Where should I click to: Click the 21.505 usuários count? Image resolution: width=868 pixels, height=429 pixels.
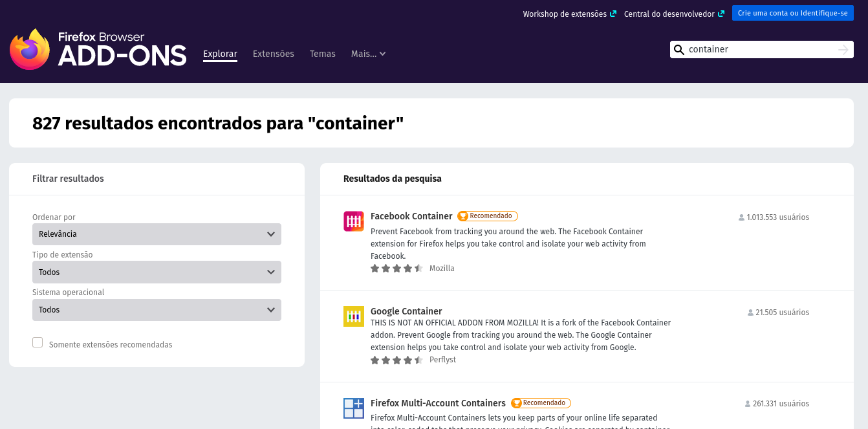coord(782,313)
